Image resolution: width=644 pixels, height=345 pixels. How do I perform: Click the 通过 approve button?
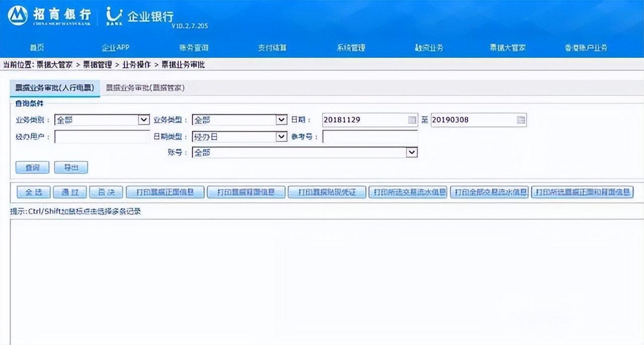point(69,192)
